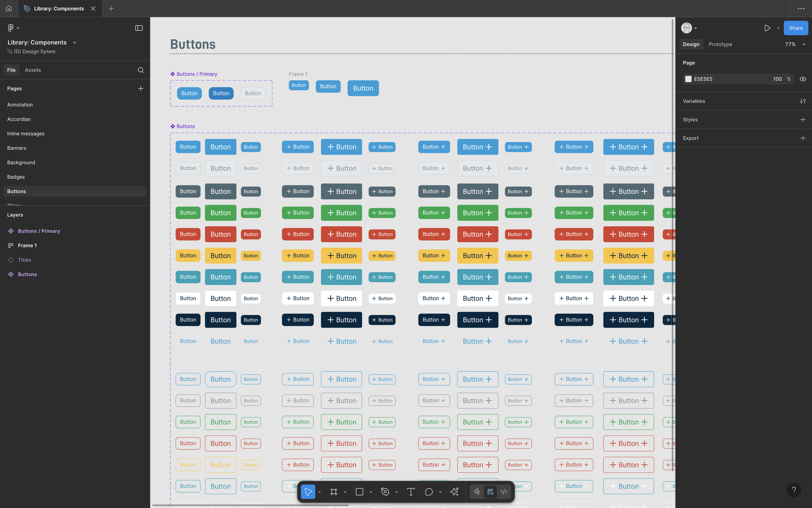Enable the Draw annotation mode

click(477, 491)
